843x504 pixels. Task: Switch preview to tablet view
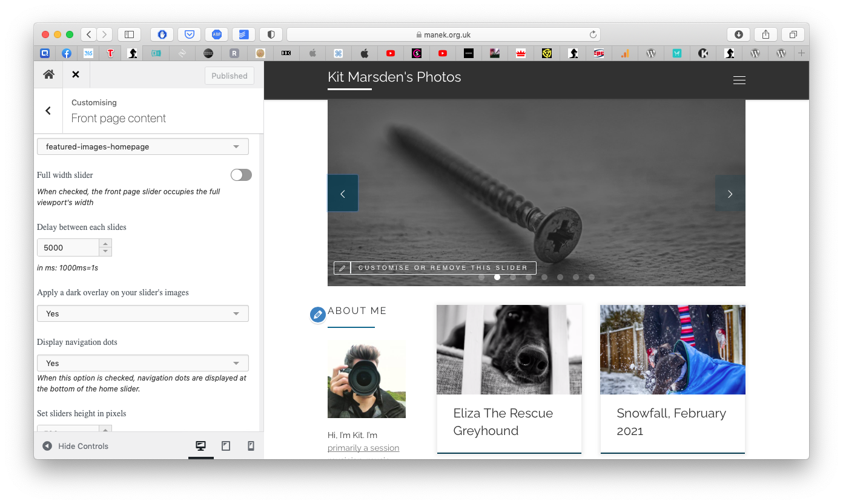(x=225, y=445)
